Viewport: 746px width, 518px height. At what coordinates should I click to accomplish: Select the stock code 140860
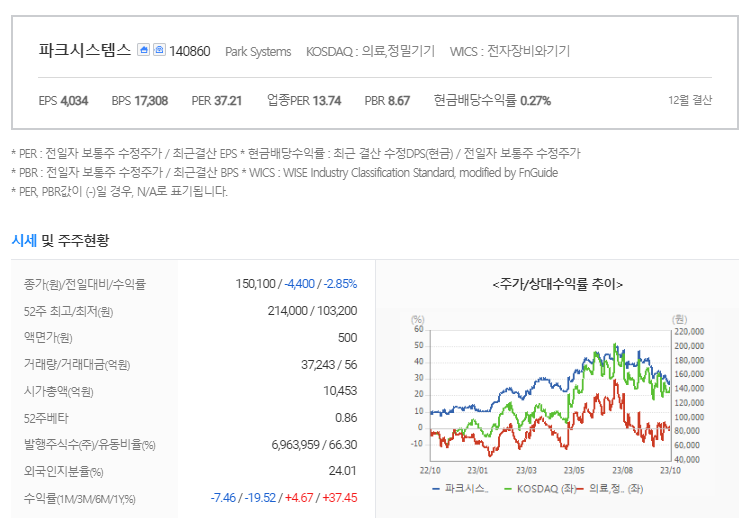(x=189, y=51)
